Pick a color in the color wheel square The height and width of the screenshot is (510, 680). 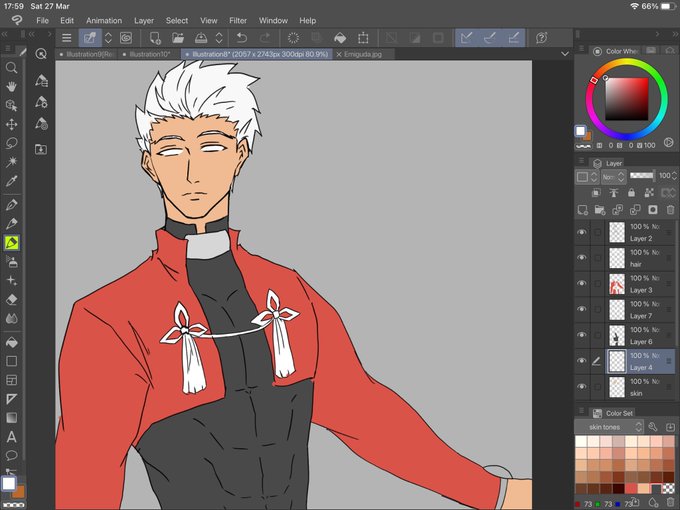tap(627, 99)
